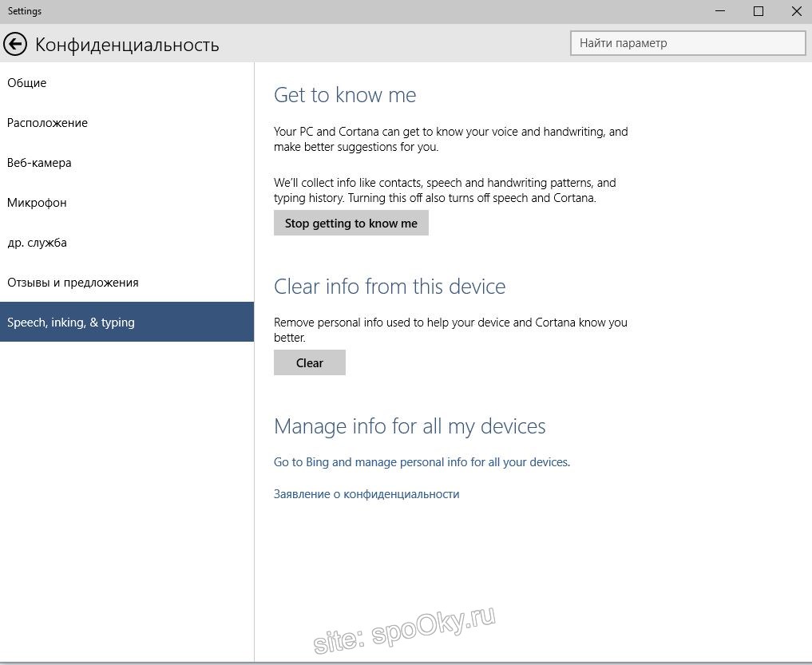This screenshot has width=812, height=665.
Task: Click Stop getting to know me button
Action: 351,224
